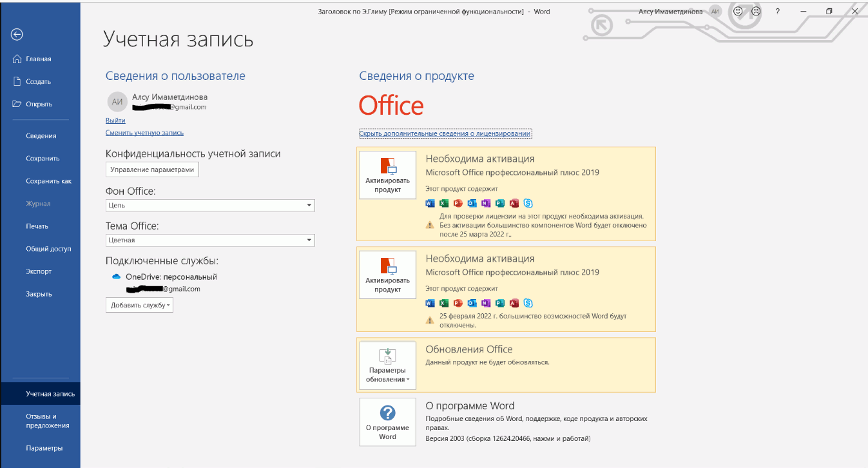Image resolution: width=868 pixels, height=468 pixels.
Task: Click the Создать new document icon
Action: click(17, 81)
